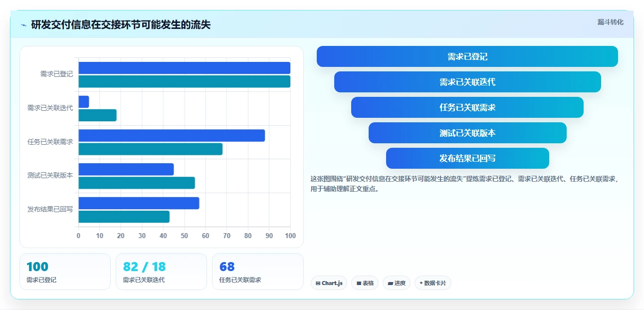This screenshot has width=644, height=310.
Task: Click the sparkle icon in the 数据卡片 chip
Action: [x=421, y=283]
